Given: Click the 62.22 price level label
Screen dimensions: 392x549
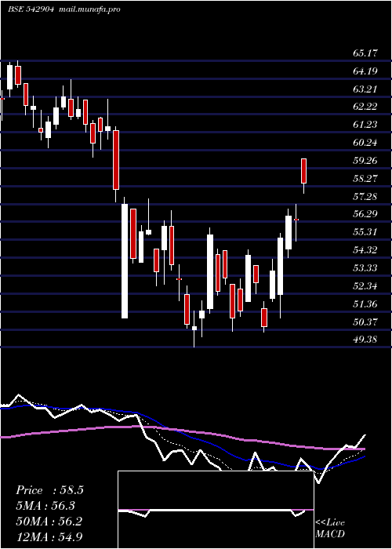Looking at the screenshot, I should pyautogui.click(x=365, y=107).
